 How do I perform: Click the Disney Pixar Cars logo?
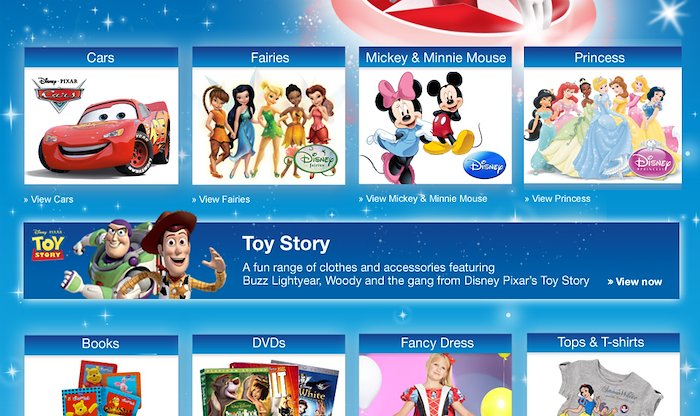[x=59, y=95]
